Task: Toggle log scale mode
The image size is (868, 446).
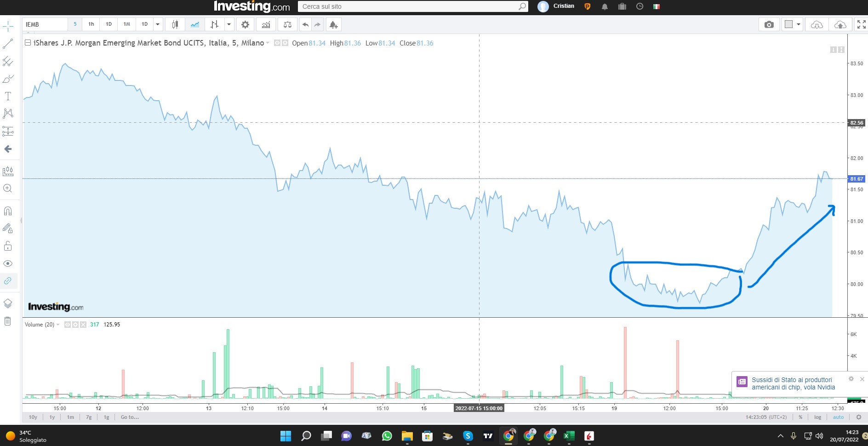Action: tap(817, 417)
